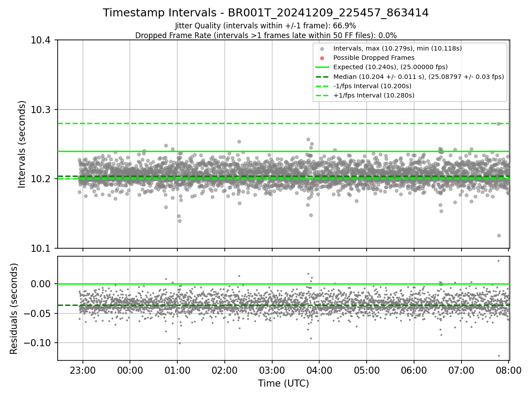Click the '0.00' residuals tick label
The image size is (532, 399).
coord(43,284)
